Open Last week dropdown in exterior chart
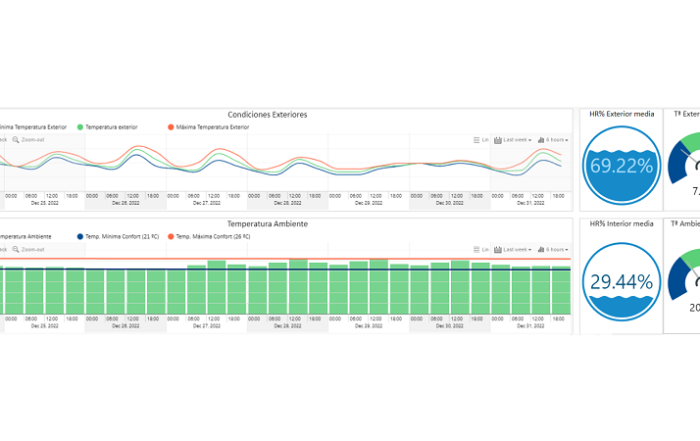Screen dimensions: 700x441 coord(517,139)
